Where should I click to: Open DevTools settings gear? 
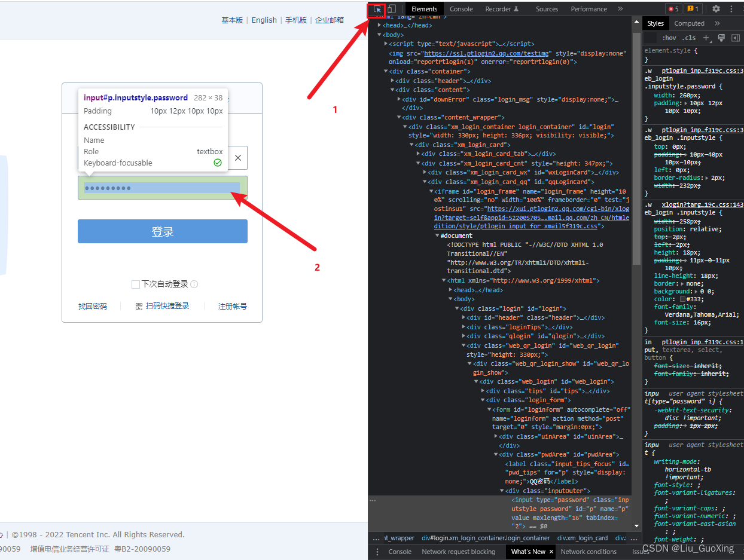click(716, 9)
